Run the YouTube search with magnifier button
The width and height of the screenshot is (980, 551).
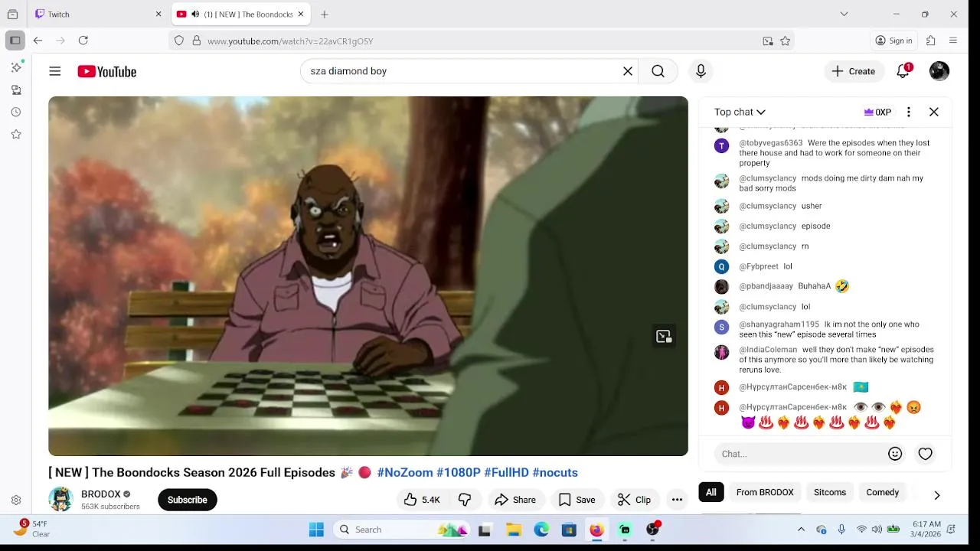[658, 71]
